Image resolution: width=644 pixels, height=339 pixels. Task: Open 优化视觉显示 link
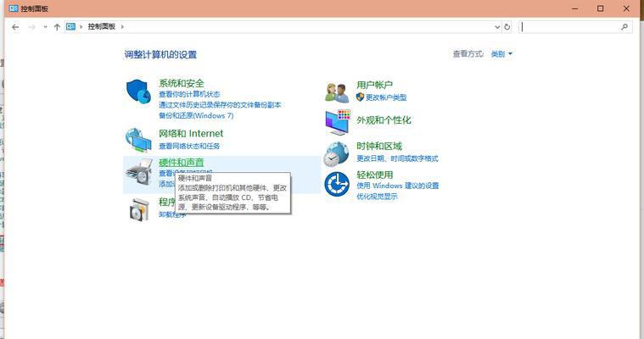377,196
